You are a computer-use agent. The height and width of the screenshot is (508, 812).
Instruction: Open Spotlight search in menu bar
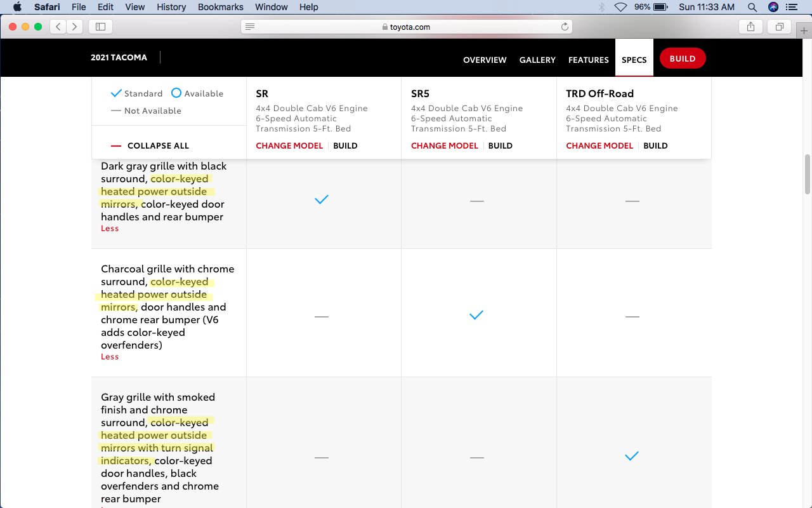pos(752,7)
